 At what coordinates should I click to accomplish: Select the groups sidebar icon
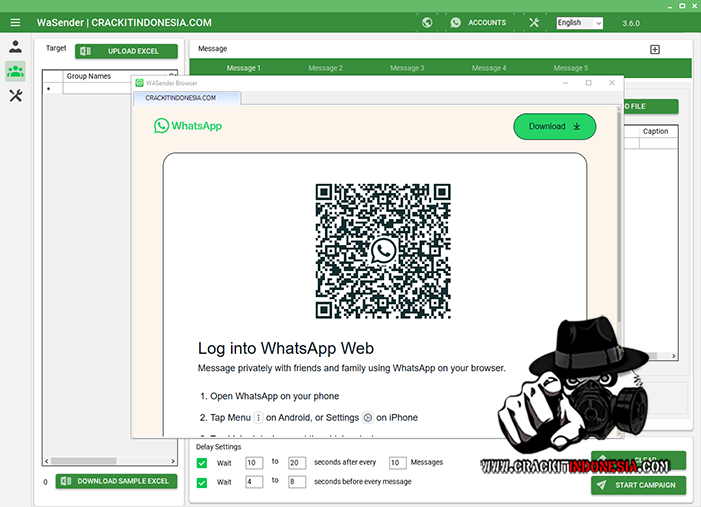tap(15, 70)
